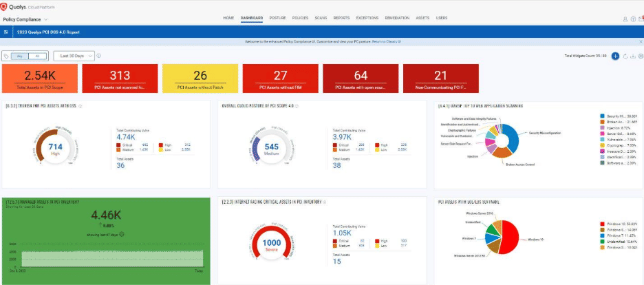The width and height of the screenshot is (644, 285).
Task: Click 4.74K Total Contributing Vulns value
Action: coord(126,137)
